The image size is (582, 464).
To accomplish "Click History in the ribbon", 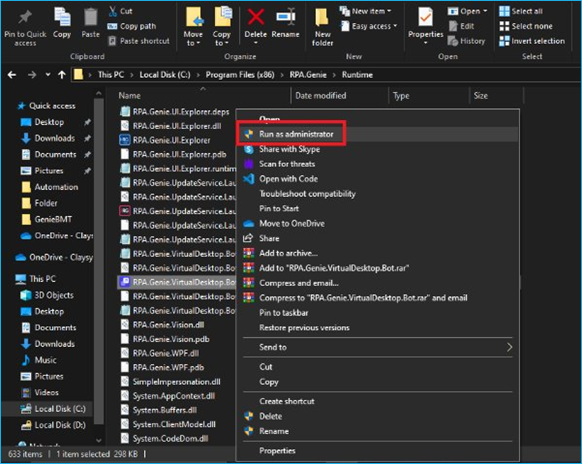I will coord(467,41).
